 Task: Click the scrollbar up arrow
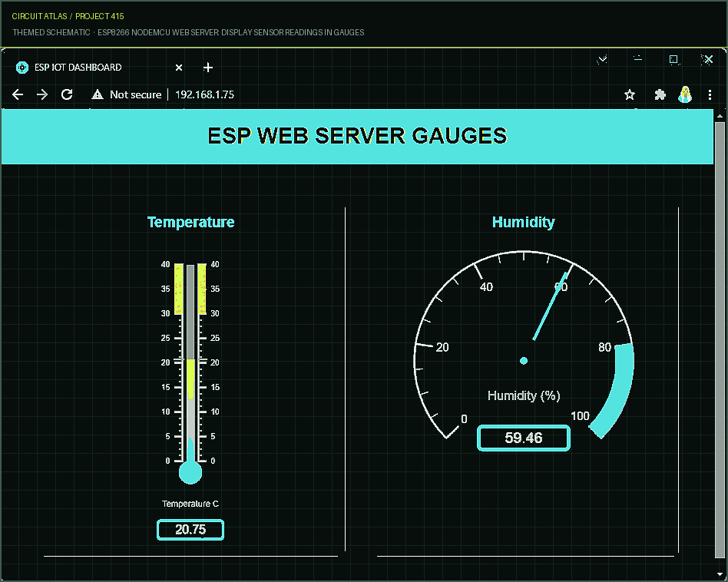720,116
